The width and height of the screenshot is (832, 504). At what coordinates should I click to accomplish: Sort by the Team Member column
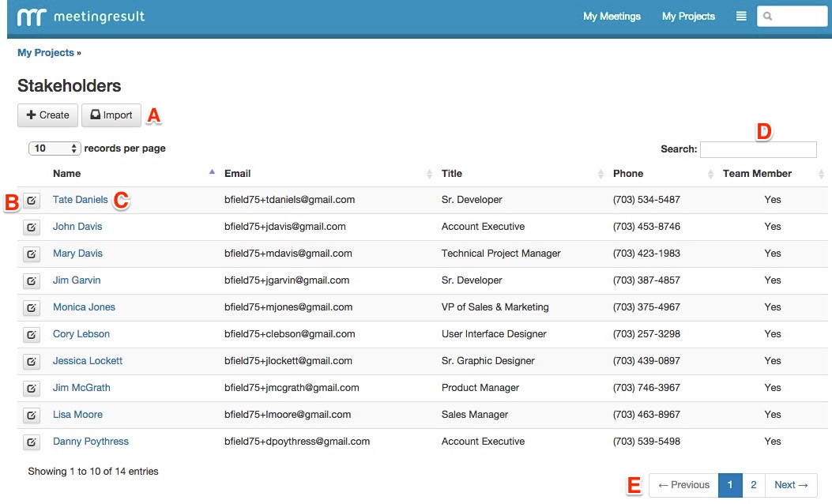[757, 174]
